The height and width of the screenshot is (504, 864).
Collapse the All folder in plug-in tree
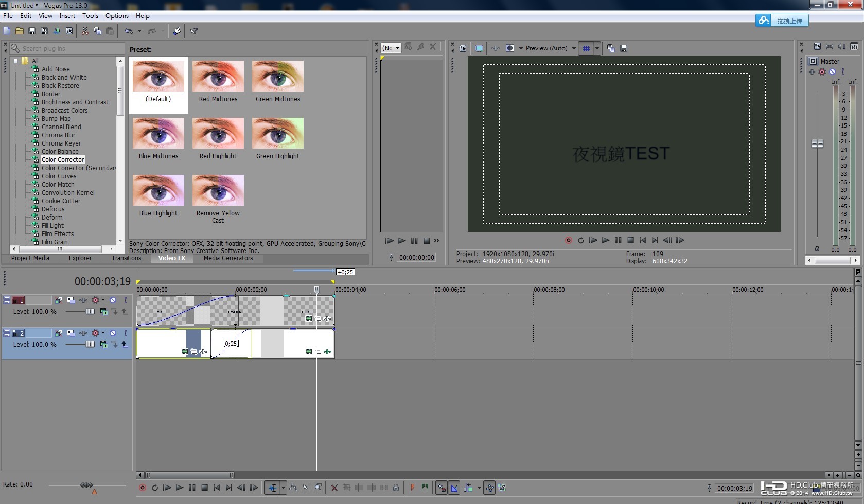(15, 61)
